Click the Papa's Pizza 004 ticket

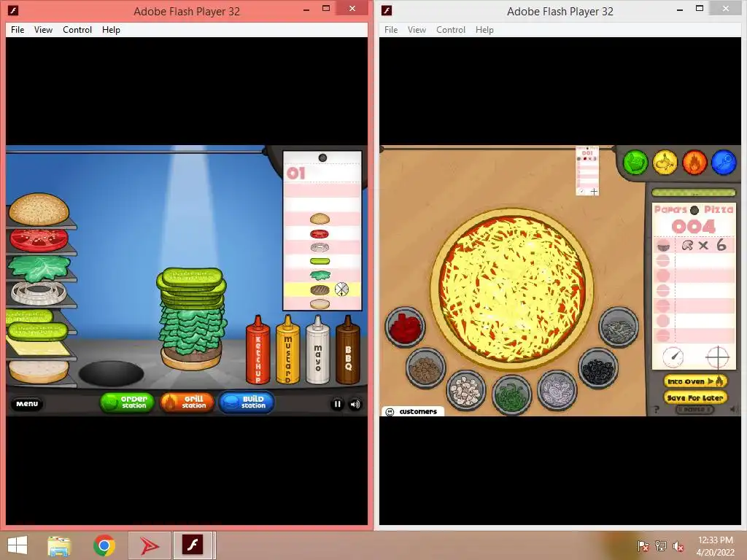point(694,286)
